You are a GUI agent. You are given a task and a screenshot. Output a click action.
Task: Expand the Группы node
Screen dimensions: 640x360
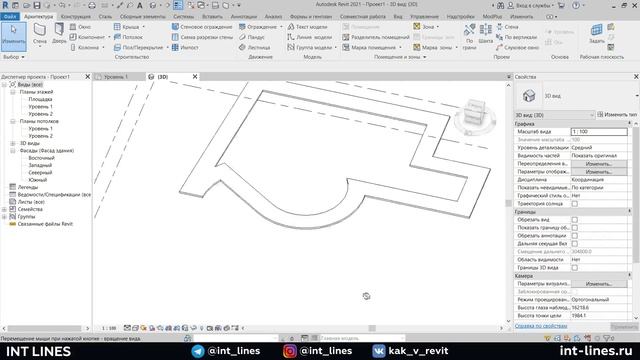(4, 216)
